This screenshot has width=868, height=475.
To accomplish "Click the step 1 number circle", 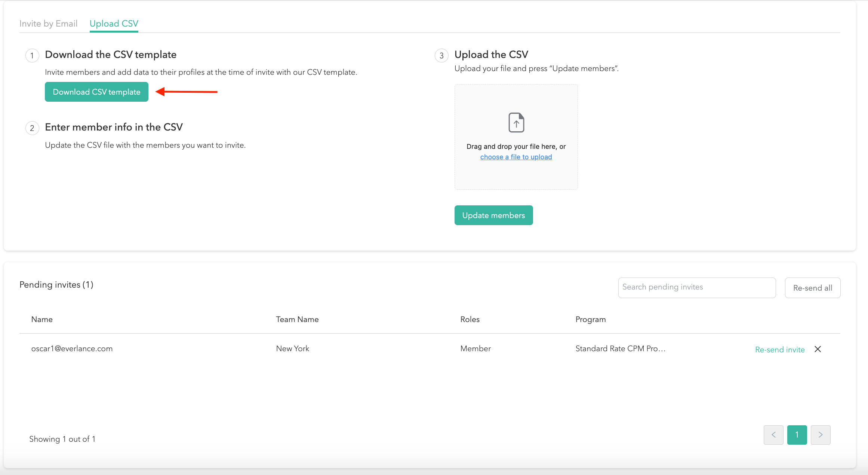I will (x=32, y=56).
